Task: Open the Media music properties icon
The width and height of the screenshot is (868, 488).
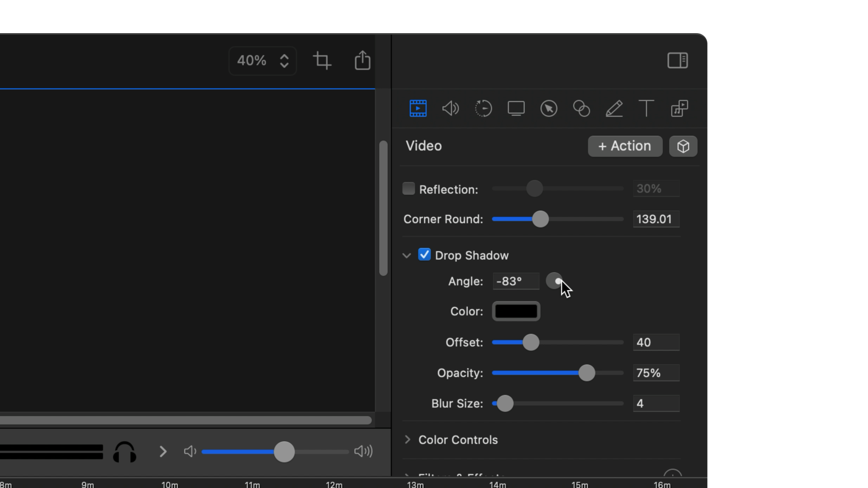Action: tap(679, 108)
